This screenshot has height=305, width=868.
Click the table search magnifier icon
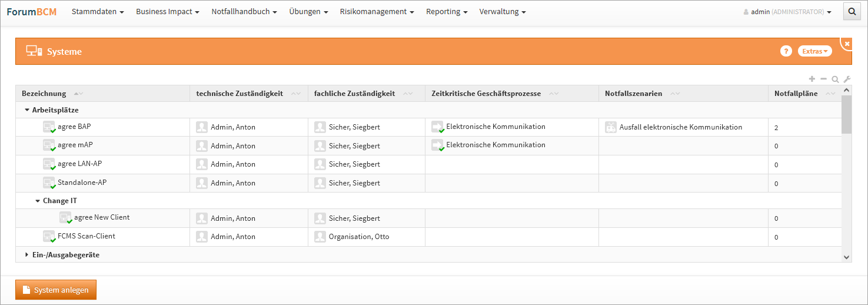(x=835, y=79)
